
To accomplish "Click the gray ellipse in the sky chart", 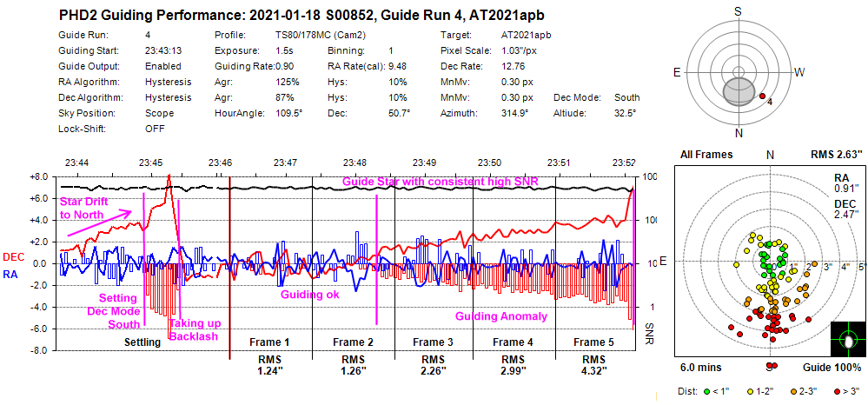I will click(739, 91).
